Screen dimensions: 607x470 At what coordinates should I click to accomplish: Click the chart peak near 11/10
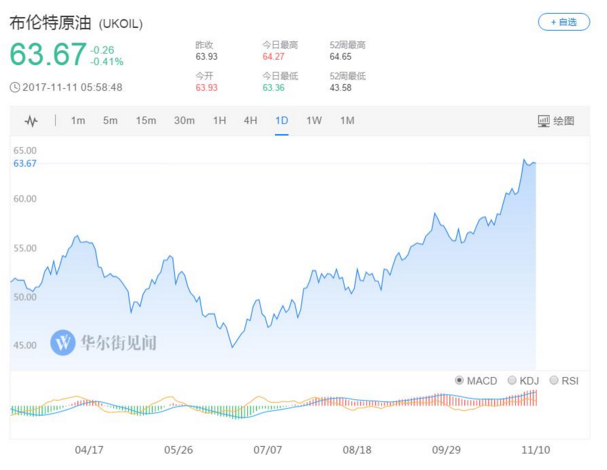click(524, 159)
